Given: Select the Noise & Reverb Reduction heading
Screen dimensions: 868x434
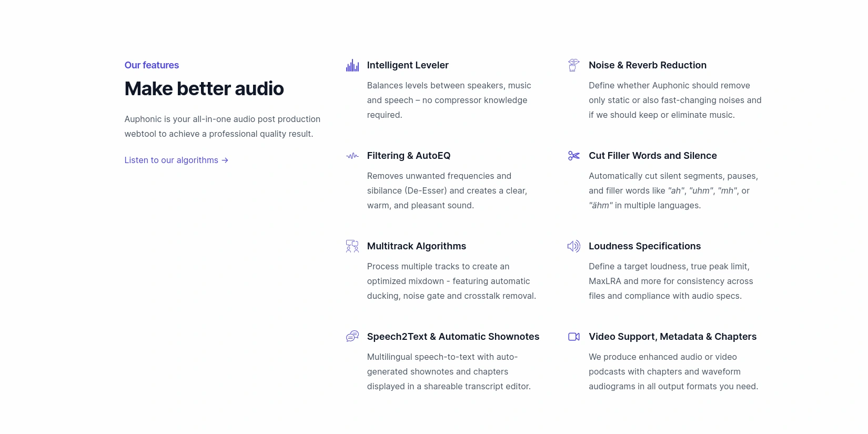Looking at the screenshot, I should 647,65.
